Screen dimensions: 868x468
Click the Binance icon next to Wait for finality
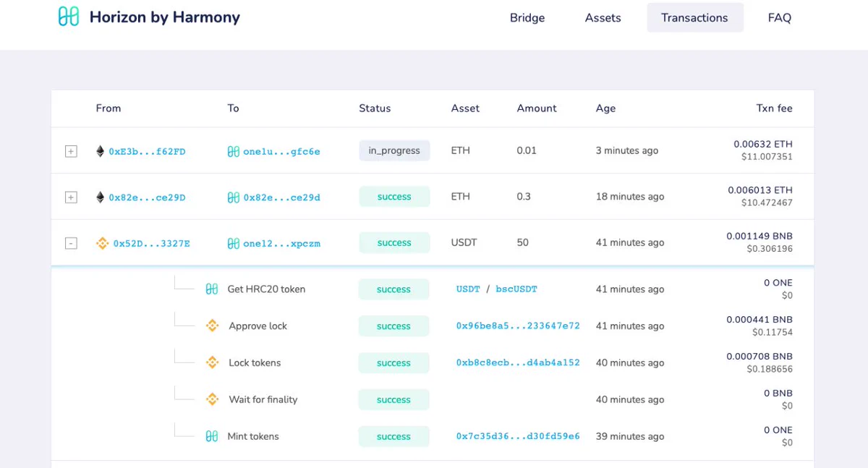(212, 400)
